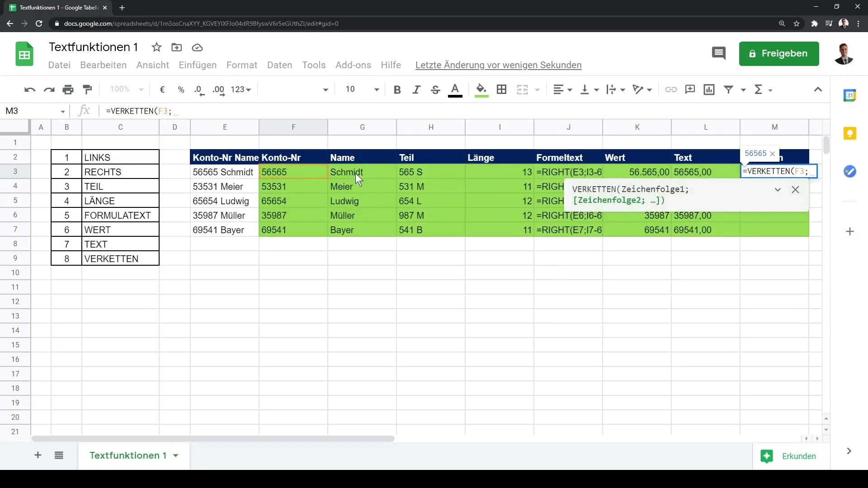Open the zoom level dropdown
868x488 pixels.
point(127,89)
